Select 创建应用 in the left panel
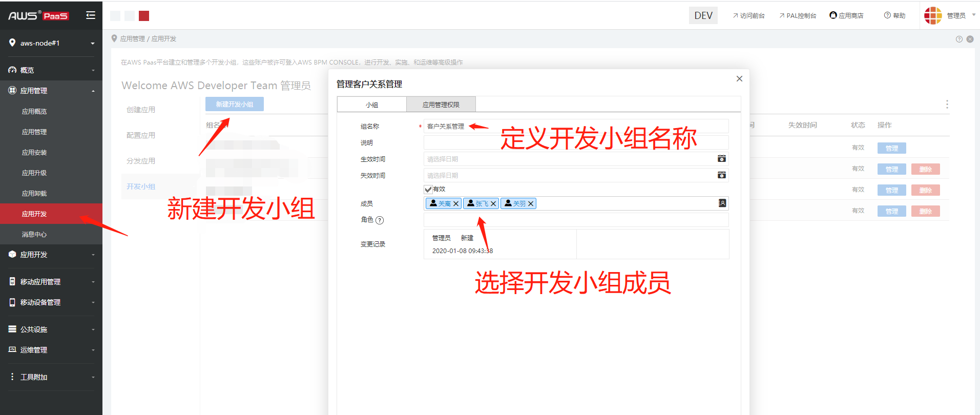 pos(141,110)
